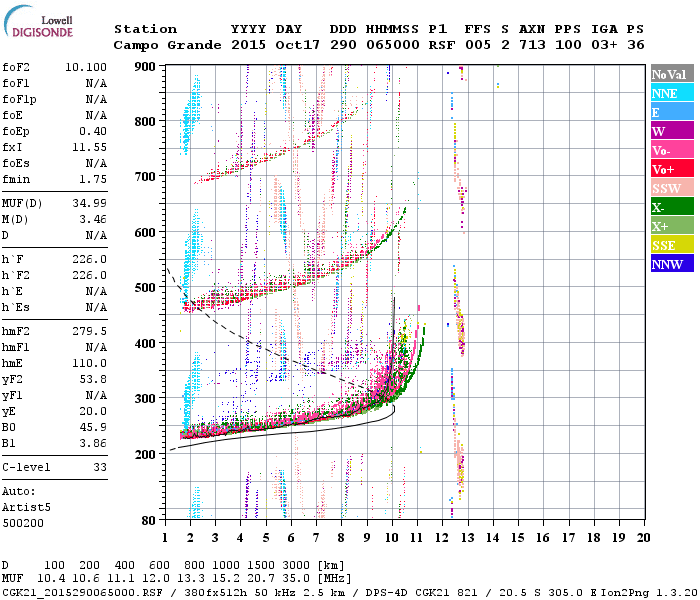Viewport: 700px width, 600px height.
Task: Select the blue NNW legend swatch
Action: pyautogui.click(x=672, y=263)
